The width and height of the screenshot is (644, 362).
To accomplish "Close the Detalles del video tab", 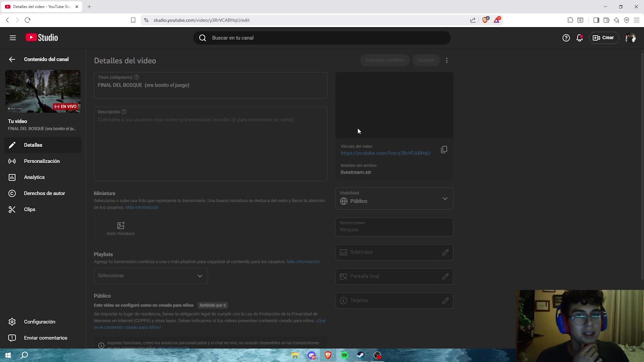I will pos(76,7).
